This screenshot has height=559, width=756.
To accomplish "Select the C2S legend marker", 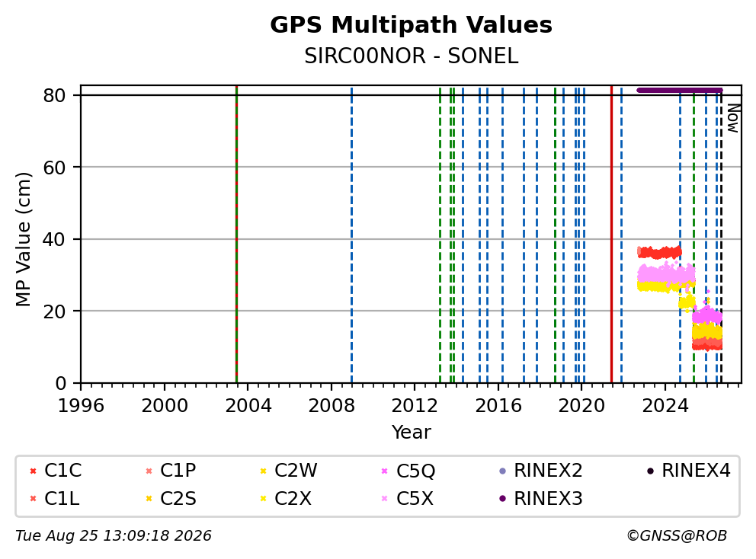I will tap(149, 499).
